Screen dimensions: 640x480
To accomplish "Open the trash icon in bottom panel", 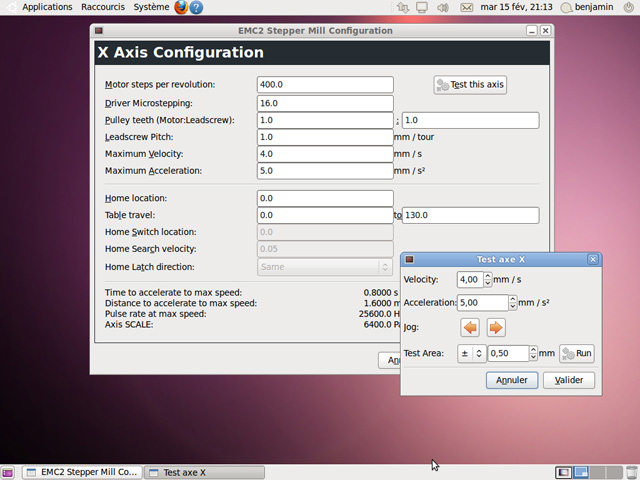I will 630,472.
